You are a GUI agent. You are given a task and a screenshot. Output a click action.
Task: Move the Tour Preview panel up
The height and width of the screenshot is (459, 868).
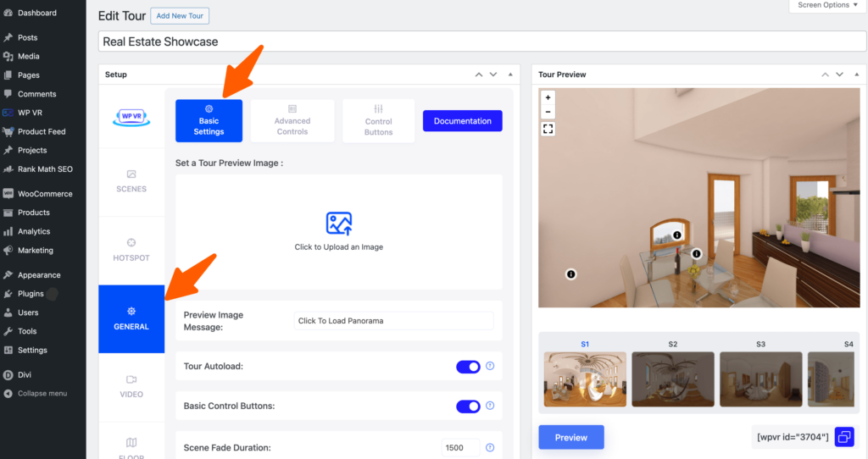click(825, 75)
